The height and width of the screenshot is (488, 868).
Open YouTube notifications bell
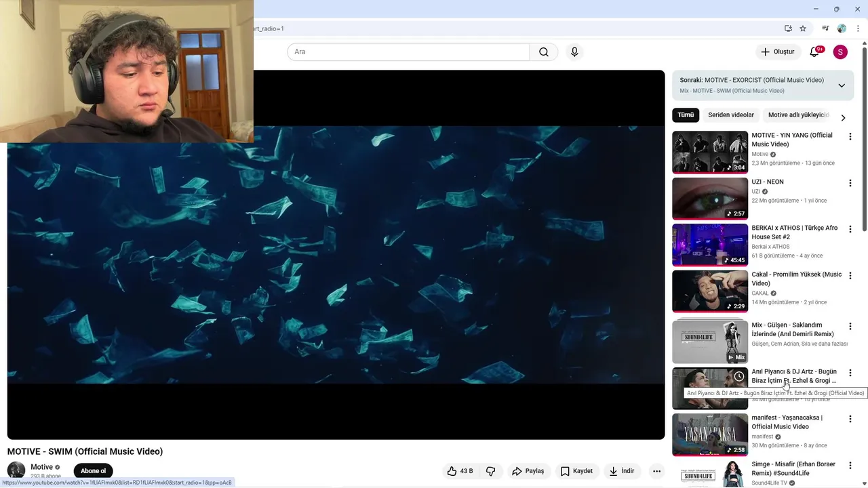click(815, 52)
